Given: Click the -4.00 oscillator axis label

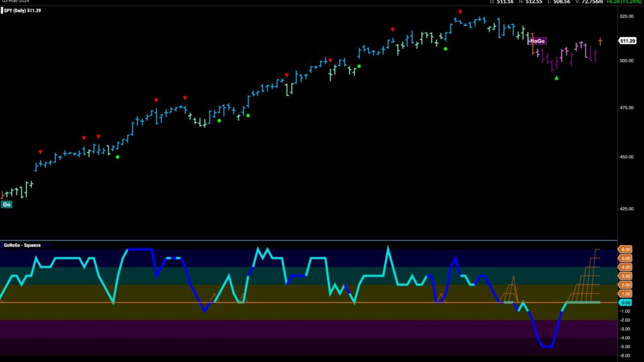Looking at the screenshot, I should (x=626, y=338).
